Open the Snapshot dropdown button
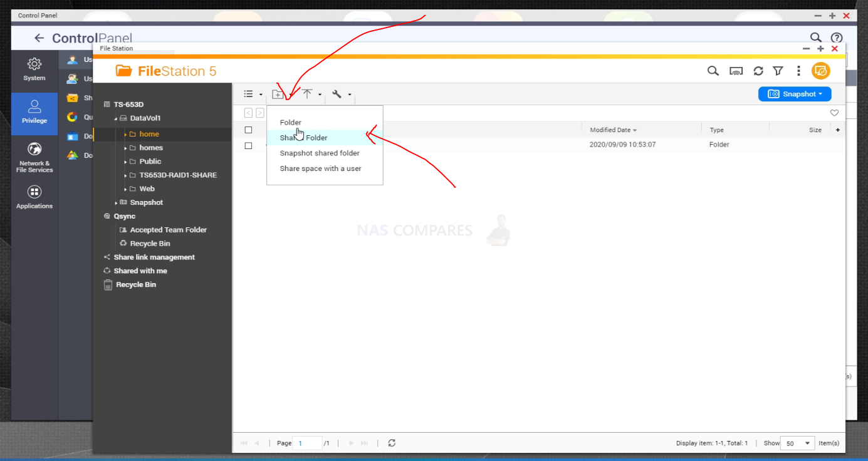The height and width of the screenshot is (461, 868). tap(795, 94)
